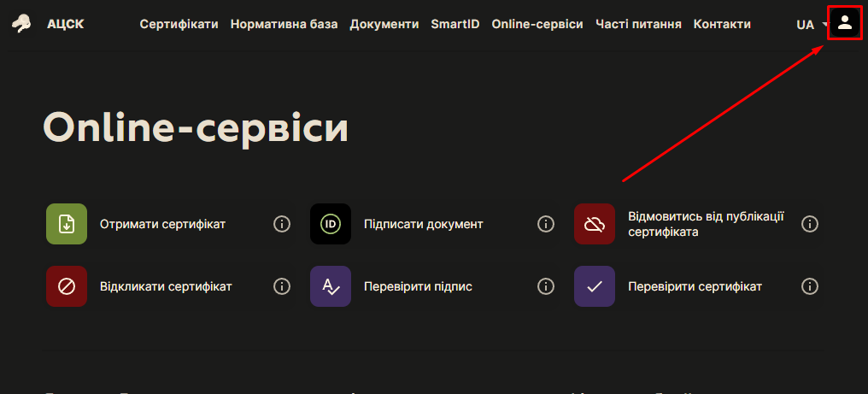Click the user profile icon
This screenshot has width=868, height=394.
845,23
